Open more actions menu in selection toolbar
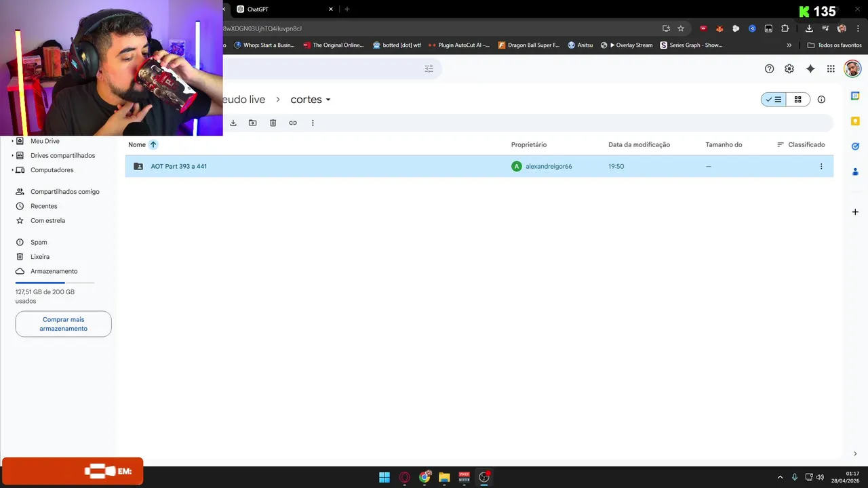 [313, 123]
